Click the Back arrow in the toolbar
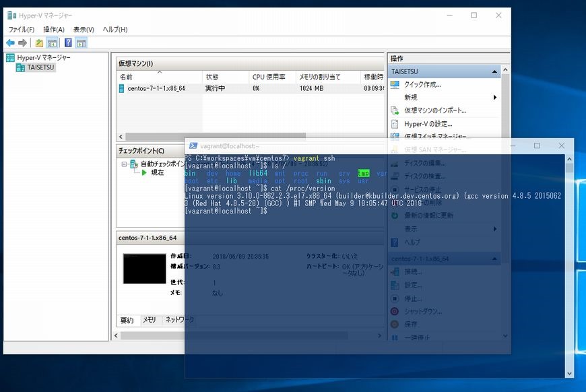Image resolution: width=586 pixels, height=392 pixels. point(10,43)
